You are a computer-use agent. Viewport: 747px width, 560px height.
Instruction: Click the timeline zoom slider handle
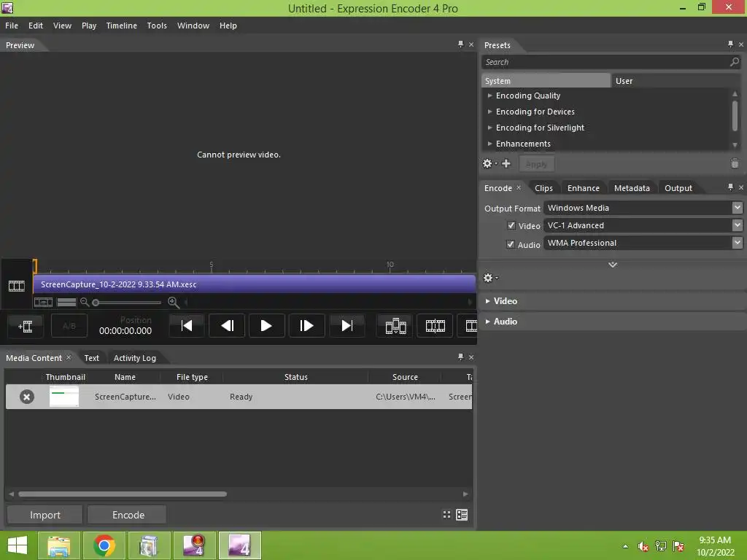[96, 303]
